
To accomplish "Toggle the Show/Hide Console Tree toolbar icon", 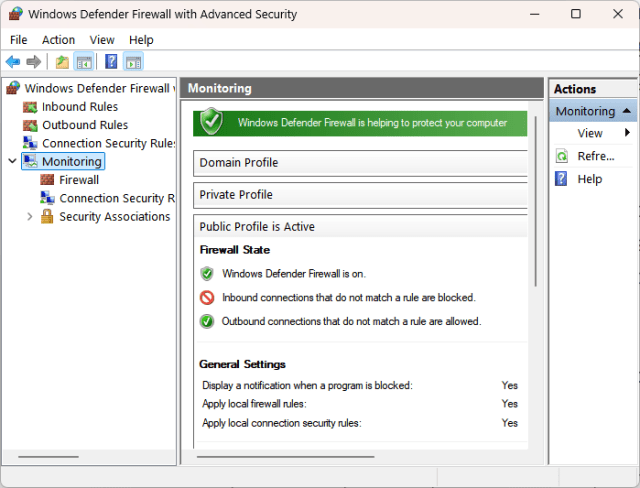I will pyautogui.click(x=85, y=62).
